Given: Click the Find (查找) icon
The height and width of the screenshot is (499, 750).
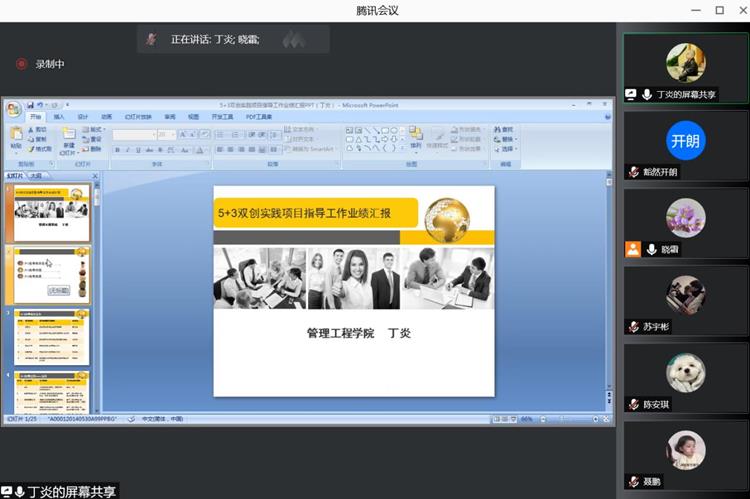Looking at the screenshot, I should click(505, 129).
